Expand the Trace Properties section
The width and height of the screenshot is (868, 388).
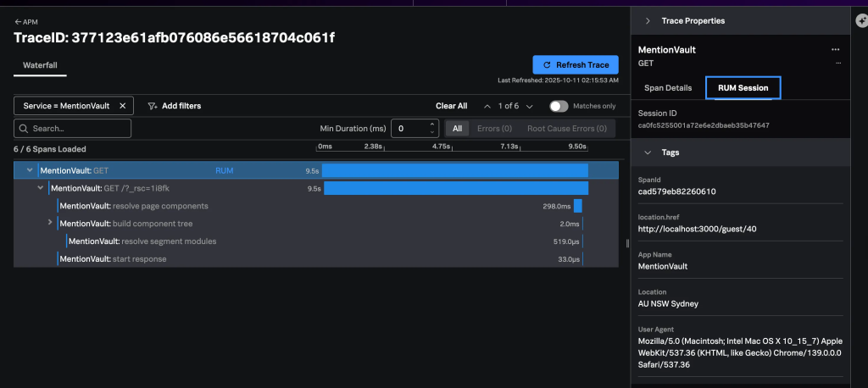[x=648, y=20]
